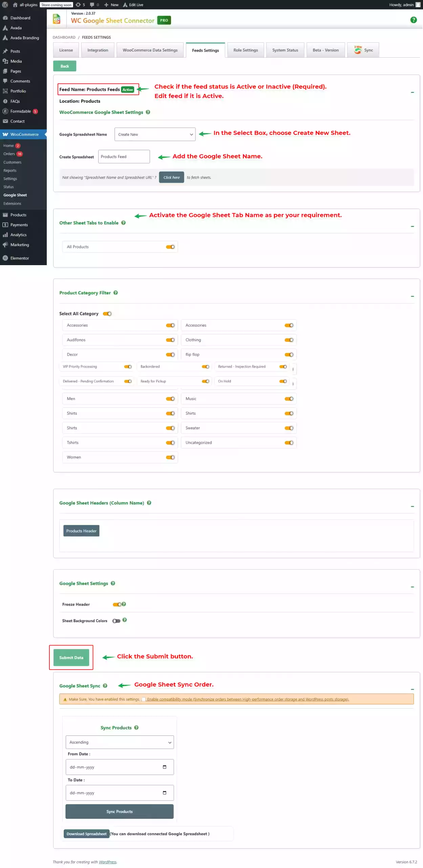This screenshot has height=868, width=423.
Task: Open the From Date calendar picker icon
Action: [165, 767]
